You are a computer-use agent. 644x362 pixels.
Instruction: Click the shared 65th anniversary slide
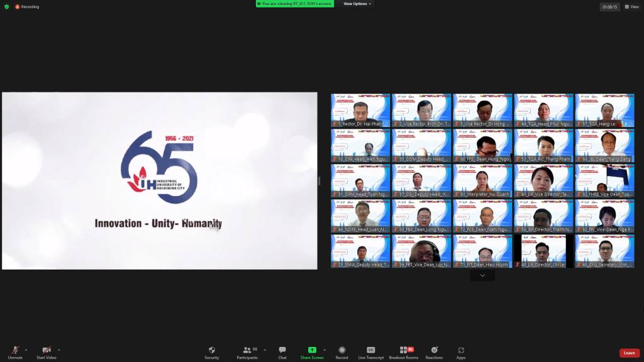click(159, 180)
